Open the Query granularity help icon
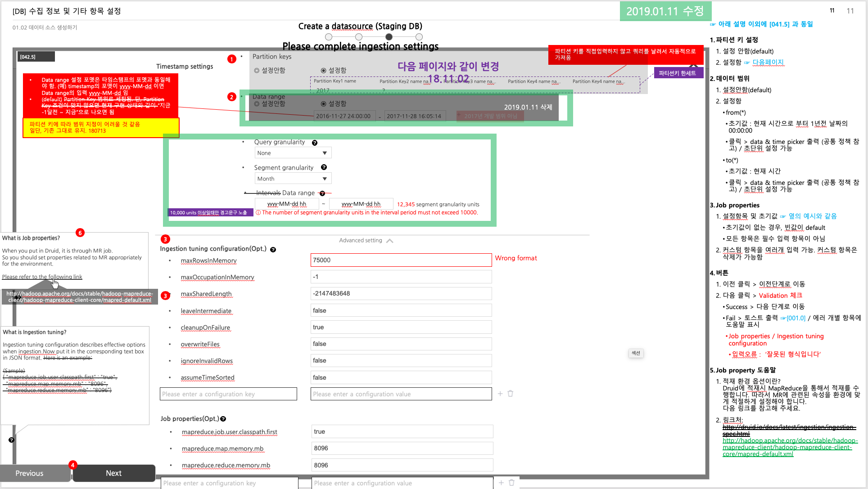The height and width of the screenshot is (489, 868). (x=315, y=143)
